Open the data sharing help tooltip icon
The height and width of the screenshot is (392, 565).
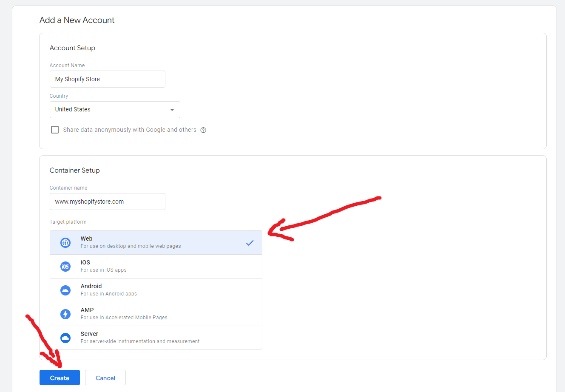tap(203, 130)
